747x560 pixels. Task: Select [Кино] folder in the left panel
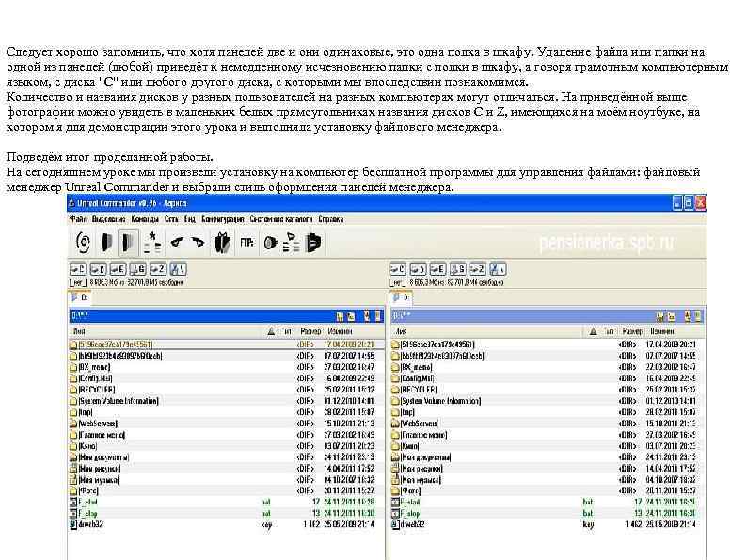(x=227, y=446)
